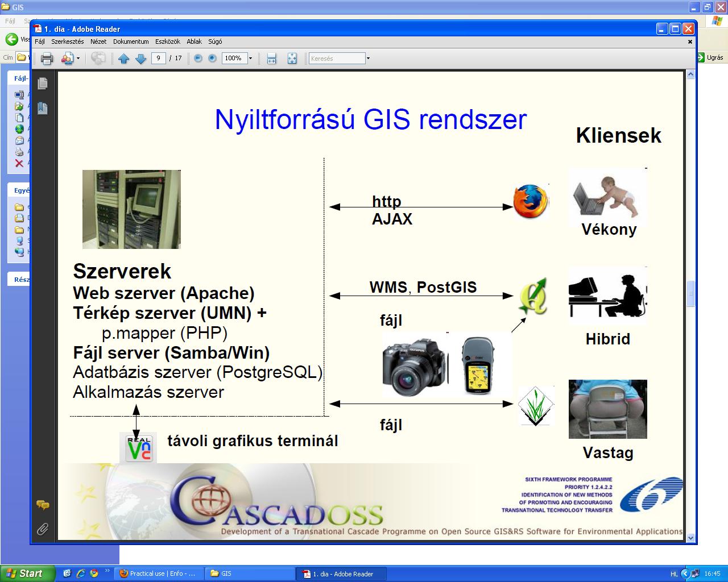The height and width of the screenshot is (582, 728).
Task: Open the Fájl menu in Adobe Reader
Action: 40,41
